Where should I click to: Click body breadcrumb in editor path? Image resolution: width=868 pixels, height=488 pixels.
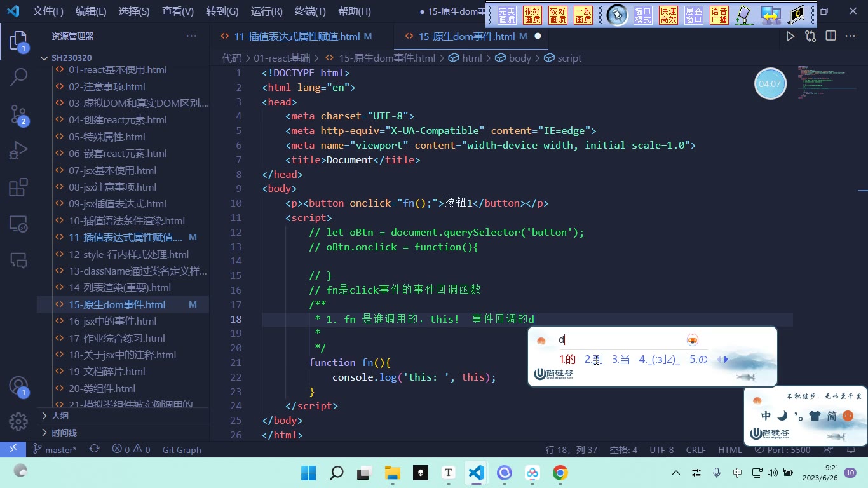click(x=519, y=58)
